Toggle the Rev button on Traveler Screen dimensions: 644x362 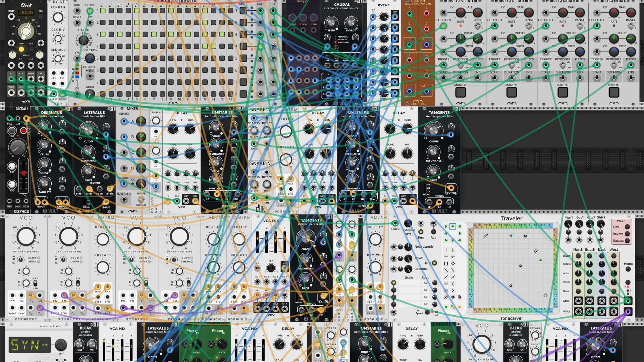(x=433, y=232)
